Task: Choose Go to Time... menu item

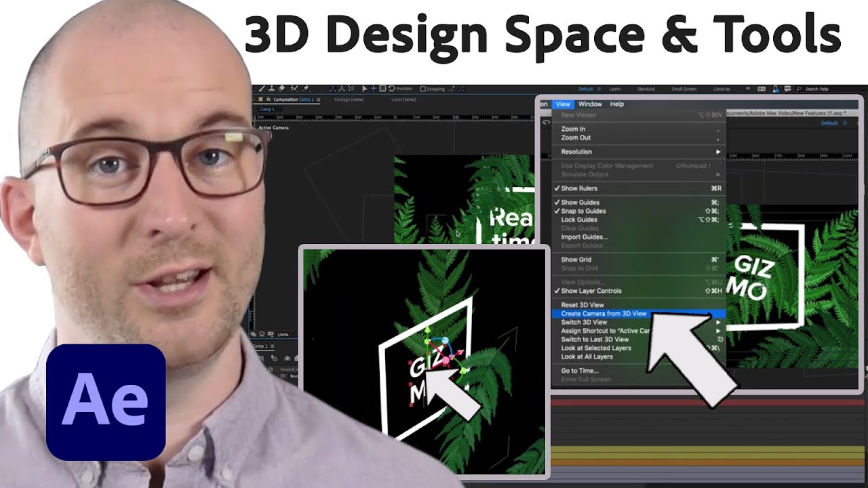Action: (x=639, y=371)
